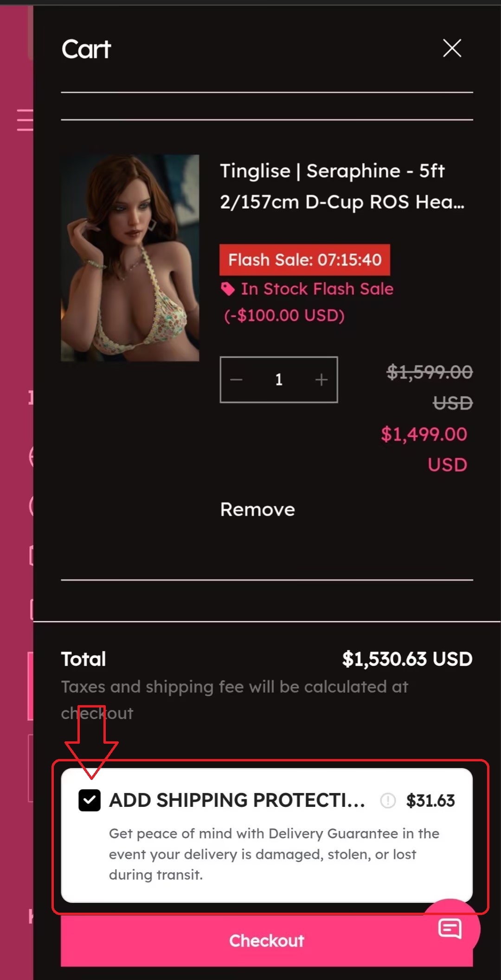The height and width of the screenshot is (980, 501).
Task: Remove the item from the cart
Action: click(257, 509)
